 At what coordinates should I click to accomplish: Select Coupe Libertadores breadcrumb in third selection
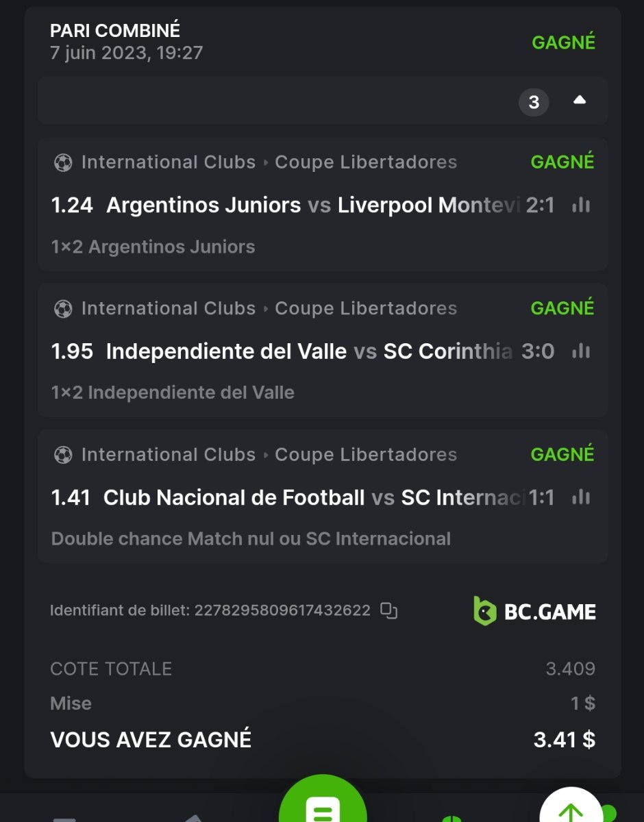(x=365, y=455)
